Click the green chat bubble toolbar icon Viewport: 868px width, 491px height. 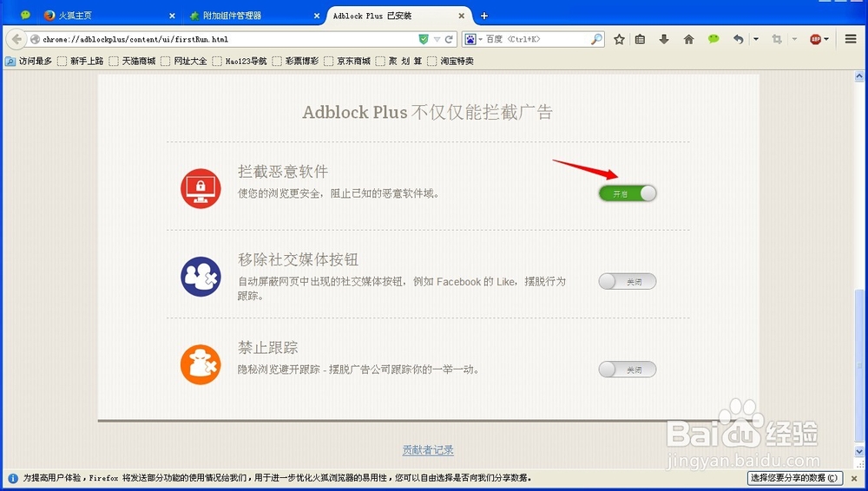pos(713,39)
